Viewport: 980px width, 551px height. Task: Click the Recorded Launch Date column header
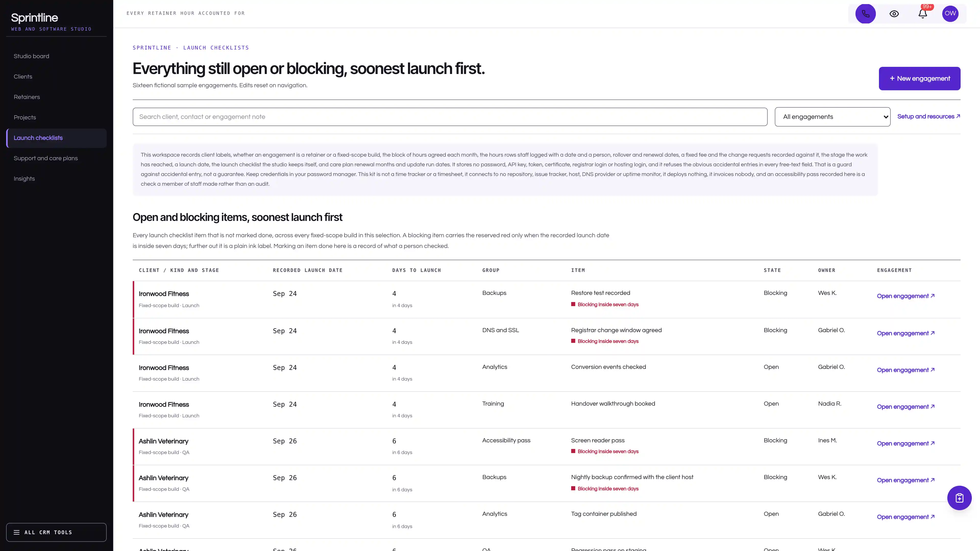tap(308, 270)
